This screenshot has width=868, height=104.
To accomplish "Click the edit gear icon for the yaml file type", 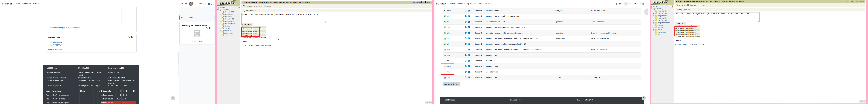I will pyautogui.click(x=466, y=66).
